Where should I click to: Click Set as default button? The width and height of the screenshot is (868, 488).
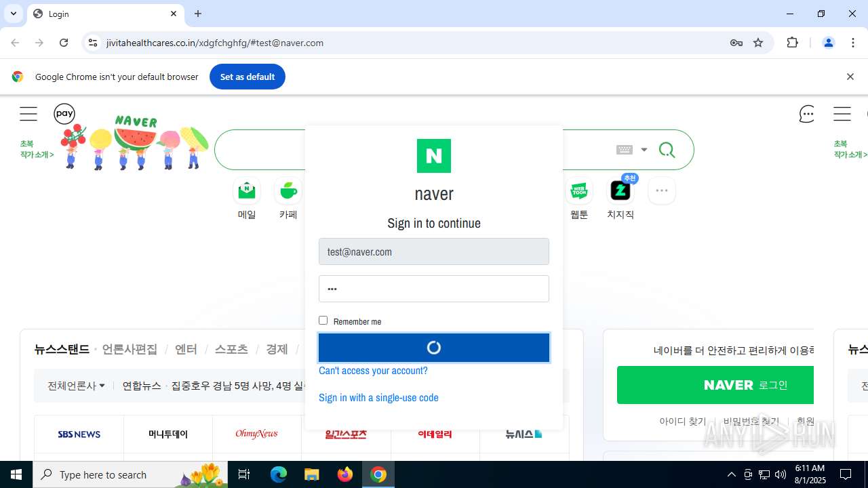(248, 77)
